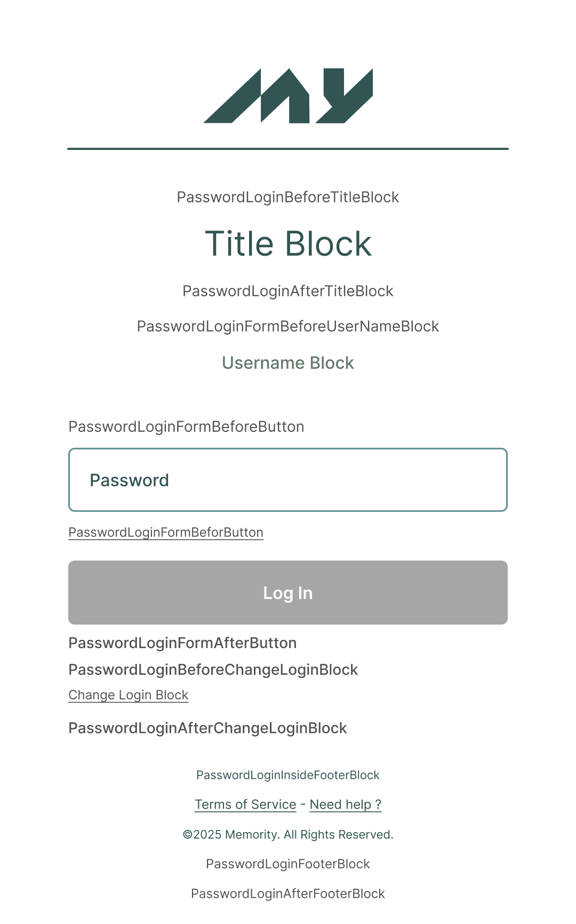Click the Title Block heading
Viewport: 576px width, 924px height.
pyautogui.click(x=288, y=243)
